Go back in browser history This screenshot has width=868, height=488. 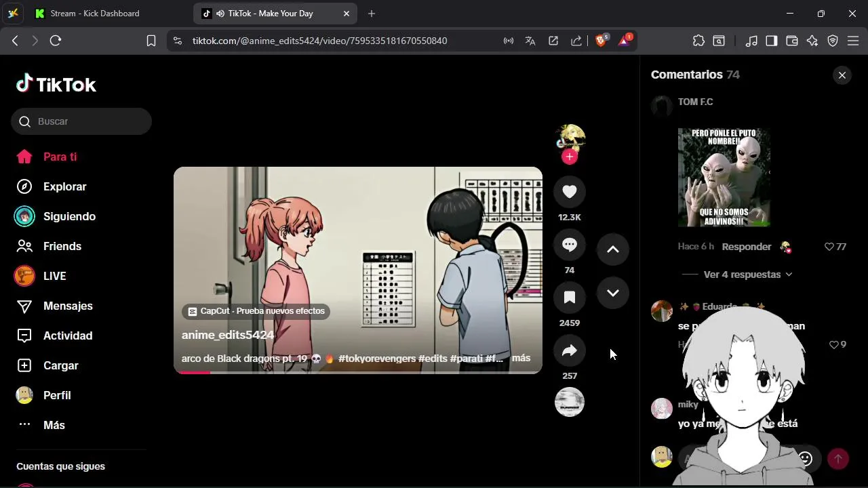point(15,41)
